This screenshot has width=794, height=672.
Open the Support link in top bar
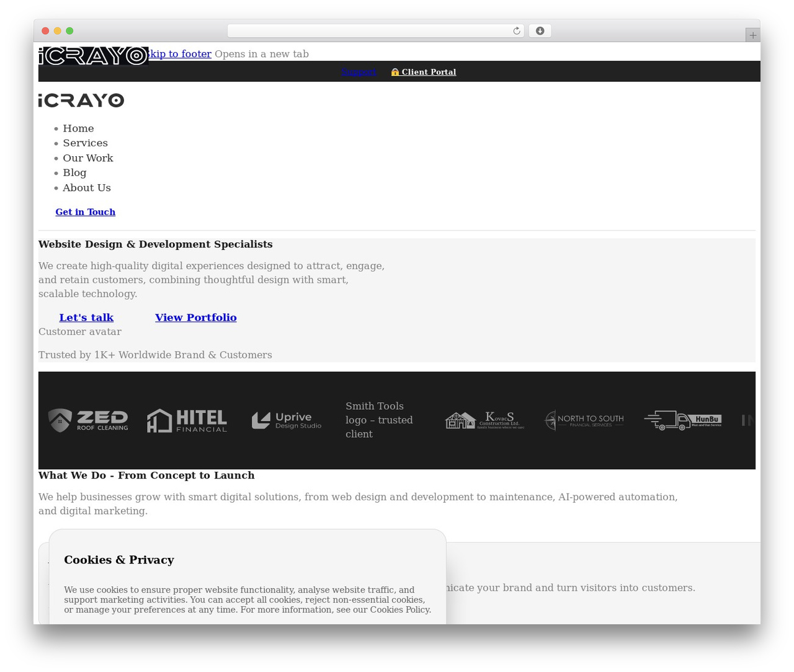click(x=359, y=72)
